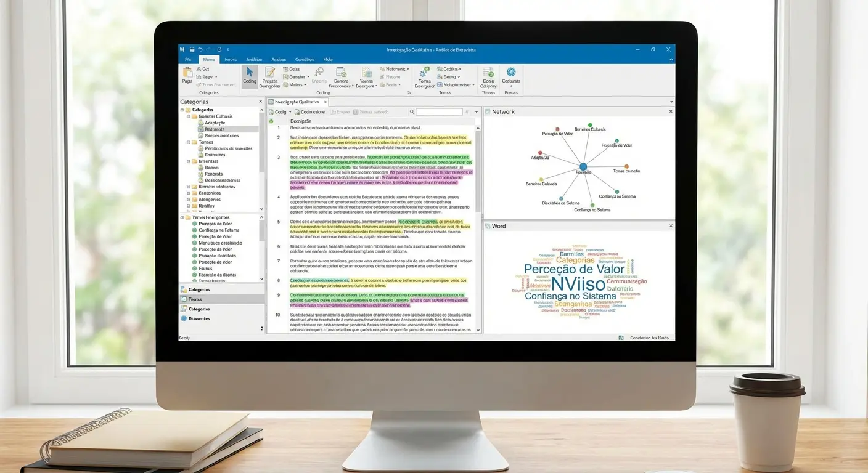Select the Coding arrow tool in ribbon
This screenshot has height=473, width=868.
(x=250, y=76)
